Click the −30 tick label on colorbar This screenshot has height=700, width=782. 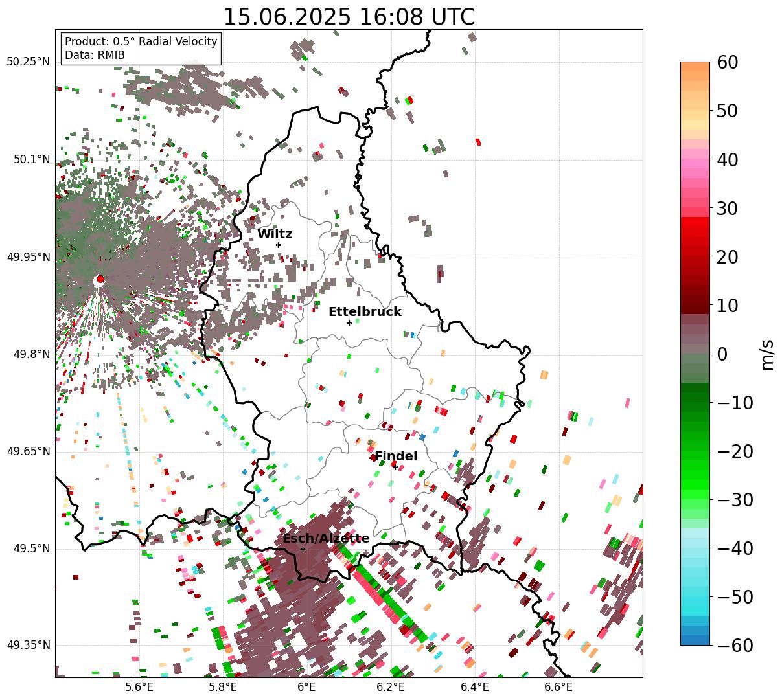735,499
